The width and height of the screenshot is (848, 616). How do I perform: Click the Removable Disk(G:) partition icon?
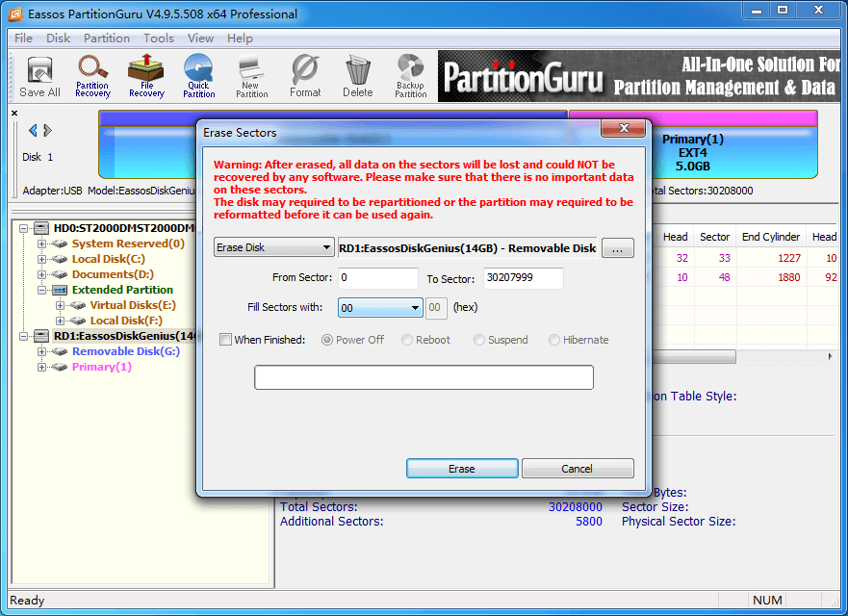[60, 352]
